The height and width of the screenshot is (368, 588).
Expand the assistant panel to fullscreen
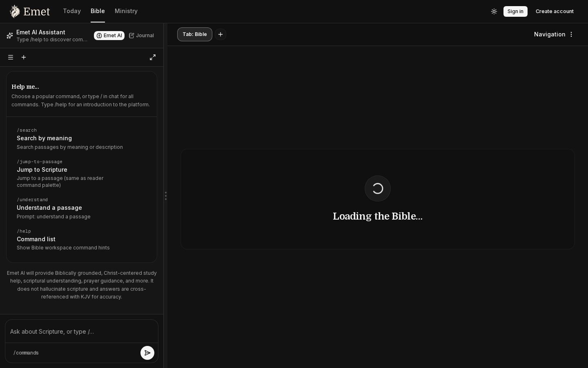click(153, 57)
